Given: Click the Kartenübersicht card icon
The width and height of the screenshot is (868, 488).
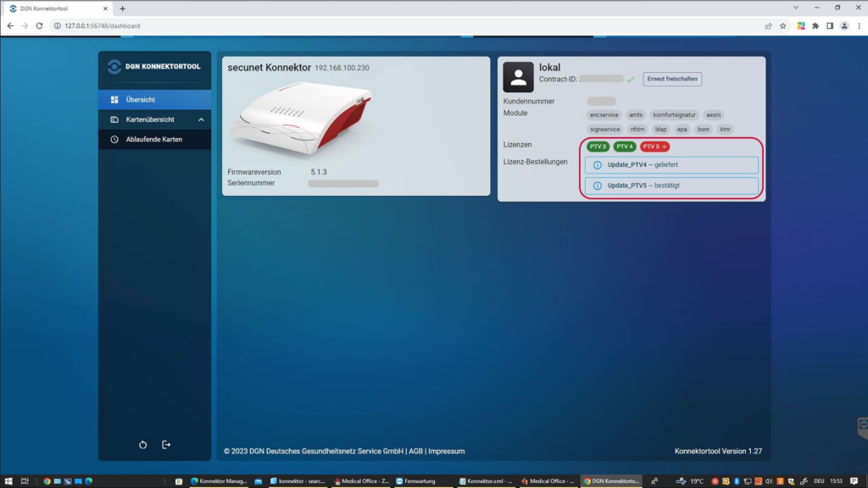Looking at the screenshot, I should [x=114, y=119].
